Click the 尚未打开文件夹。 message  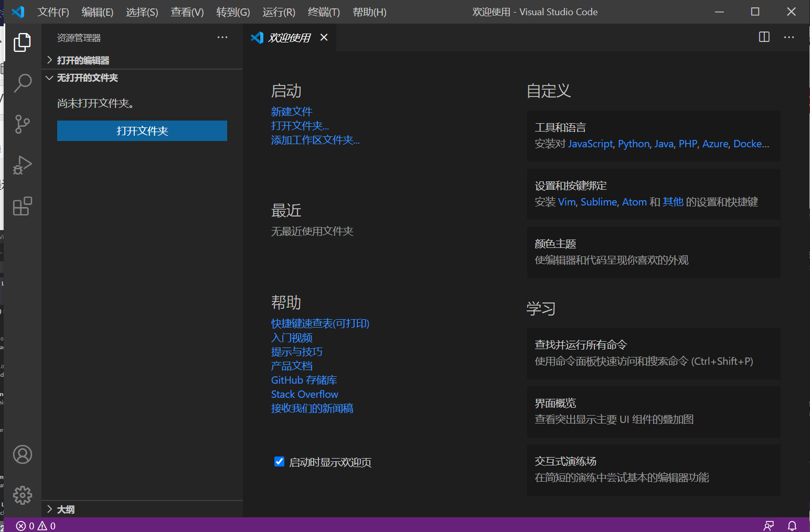[96, 103]
